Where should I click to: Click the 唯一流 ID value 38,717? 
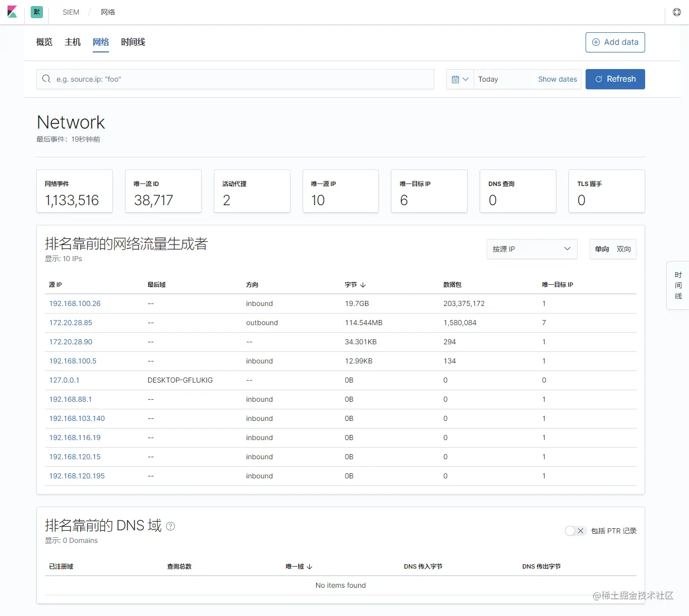coord(153,201)
